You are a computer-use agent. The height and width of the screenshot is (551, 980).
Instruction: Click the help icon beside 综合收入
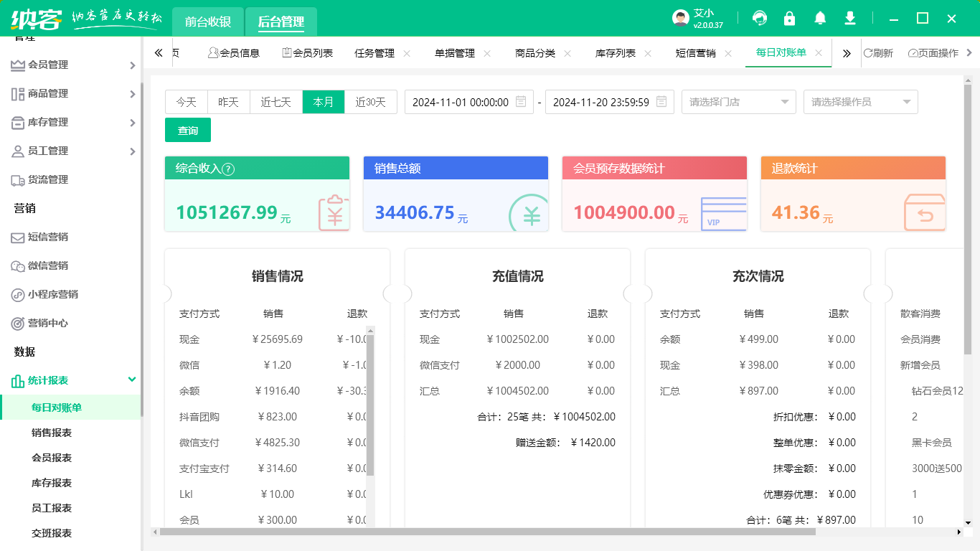pyautogui.click(x=228, y=169)
